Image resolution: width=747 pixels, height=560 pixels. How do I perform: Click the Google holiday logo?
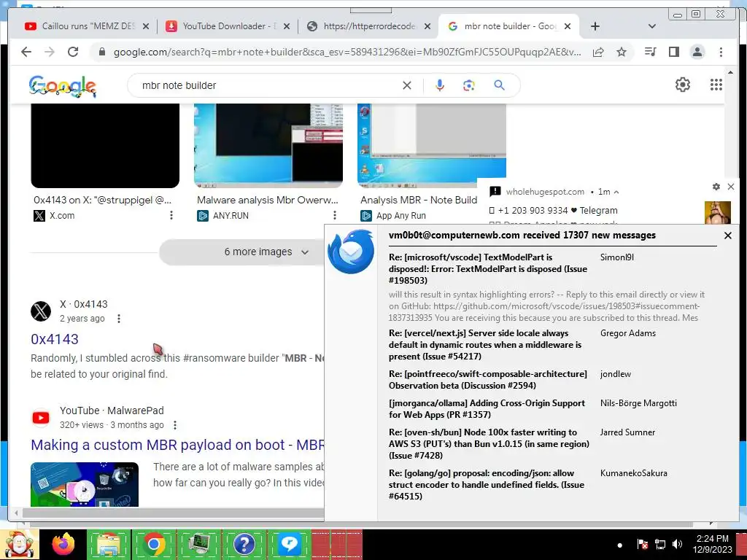(63, 86)
